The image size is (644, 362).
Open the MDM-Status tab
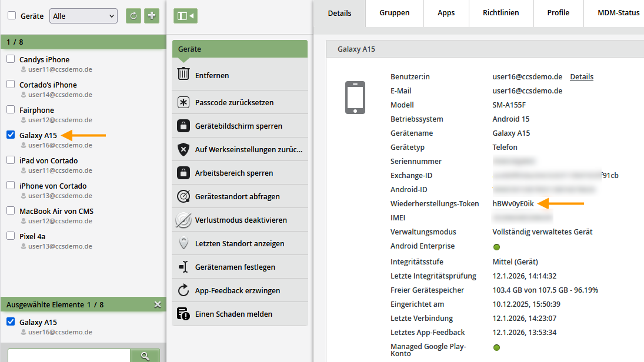tap(618, 12)
